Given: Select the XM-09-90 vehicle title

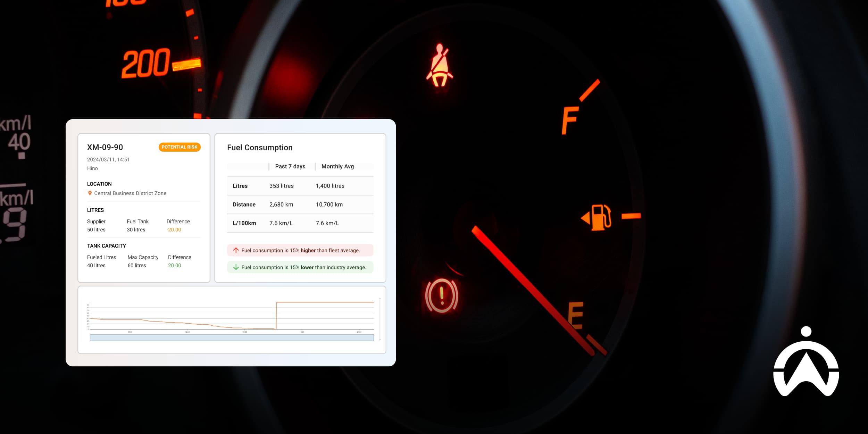Looking at the screenshot, I should pos(105,147).
